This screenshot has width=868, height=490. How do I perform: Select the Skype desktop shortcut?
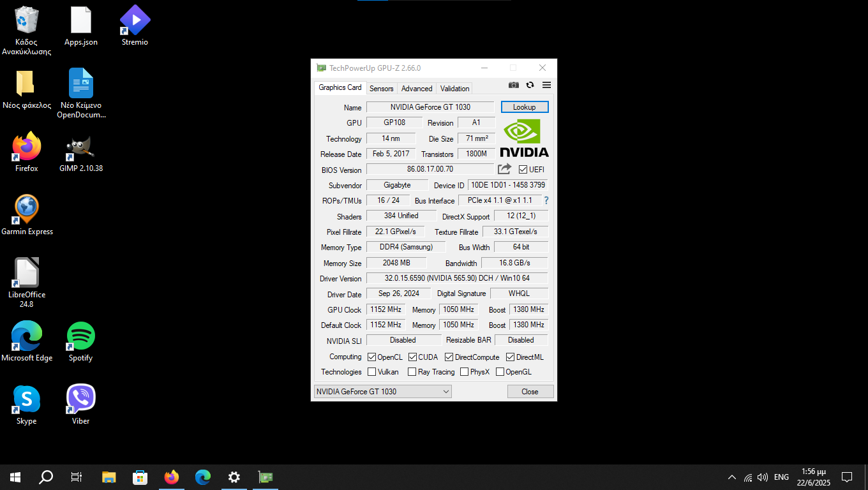click(x=27, y=405)
